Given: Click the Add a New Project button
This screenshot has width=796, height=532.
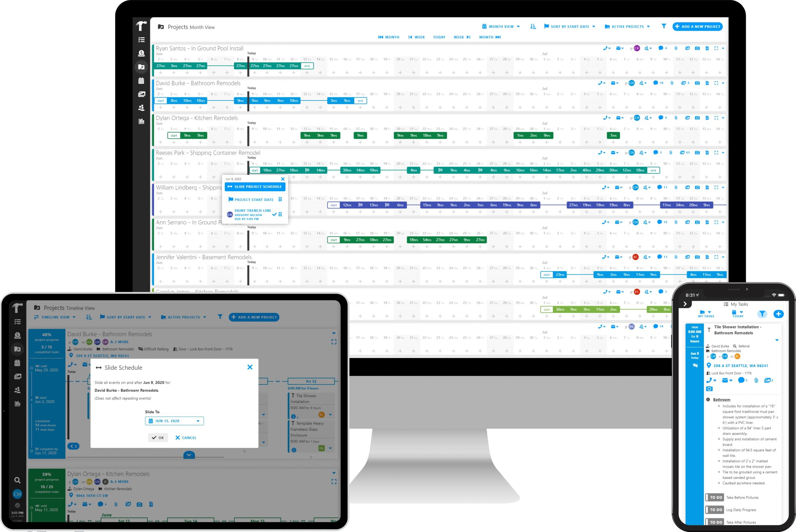Looking at the screenshot, I should [x=698, y=26].
